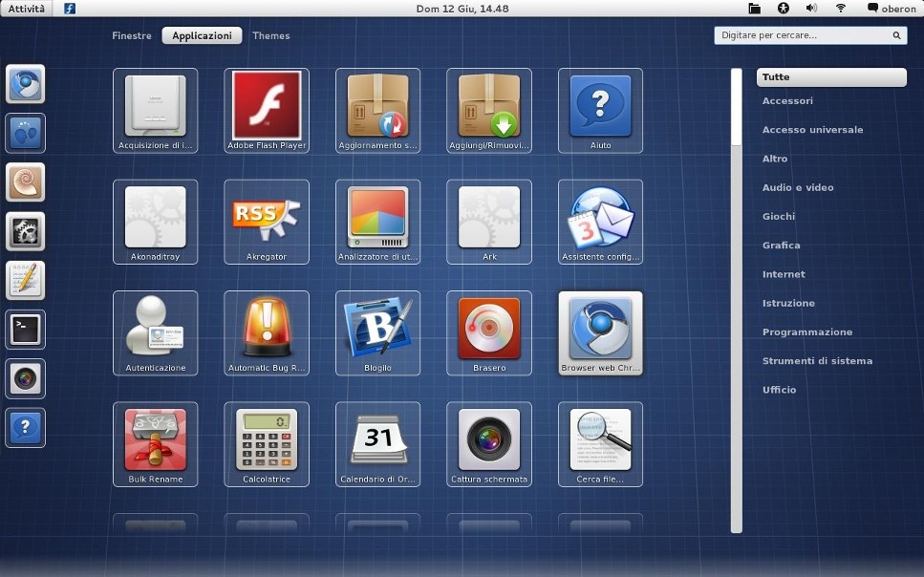
Task: Open the Autenticazione application
Action: [155, 333]
